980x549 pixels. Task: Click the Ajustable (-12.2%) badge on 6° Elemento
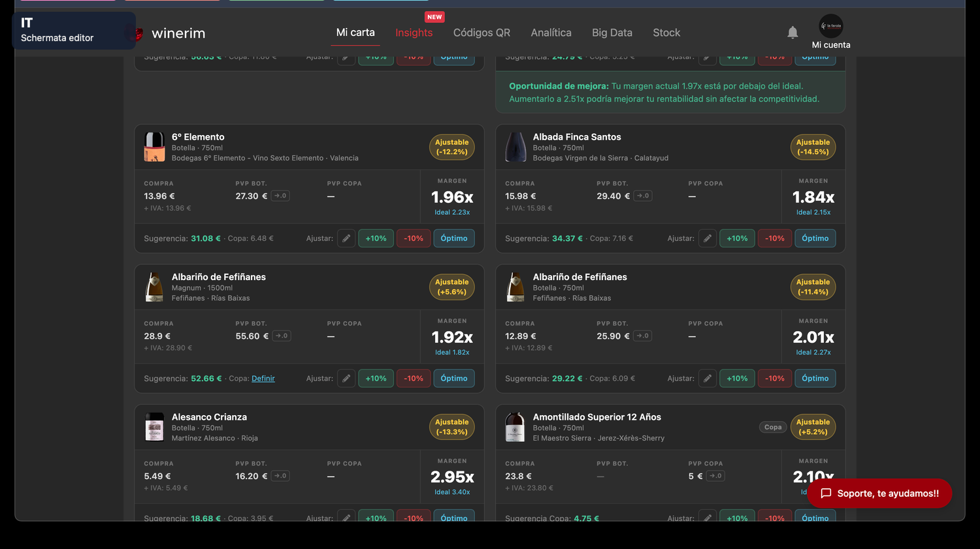452,147
